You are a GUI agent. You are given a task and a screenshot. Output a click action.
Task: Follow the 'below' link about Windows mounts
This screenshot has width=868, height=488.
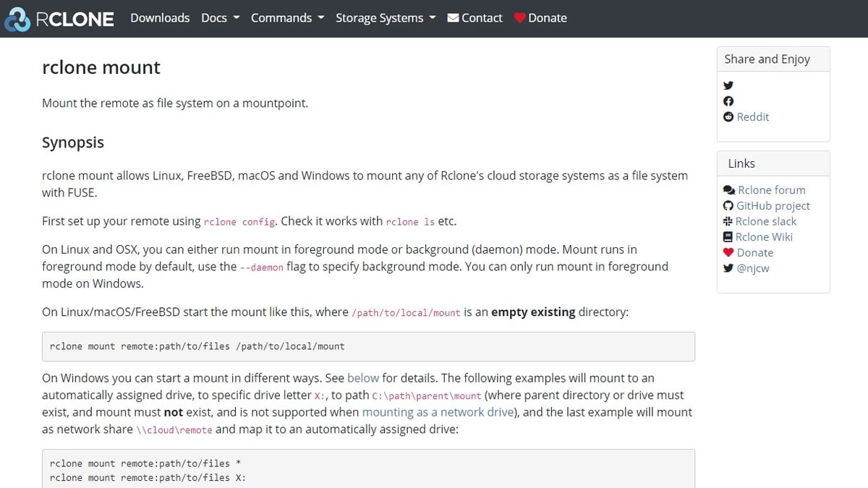point(363,377)
